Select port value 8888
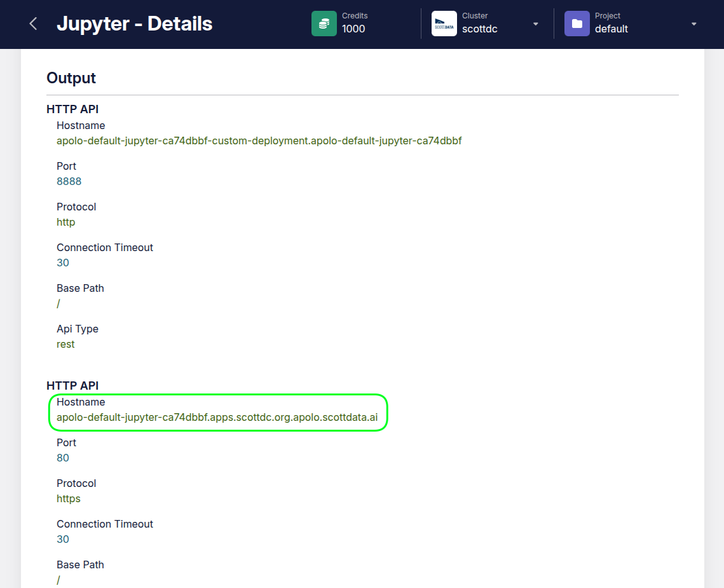 tap(69, 181)
